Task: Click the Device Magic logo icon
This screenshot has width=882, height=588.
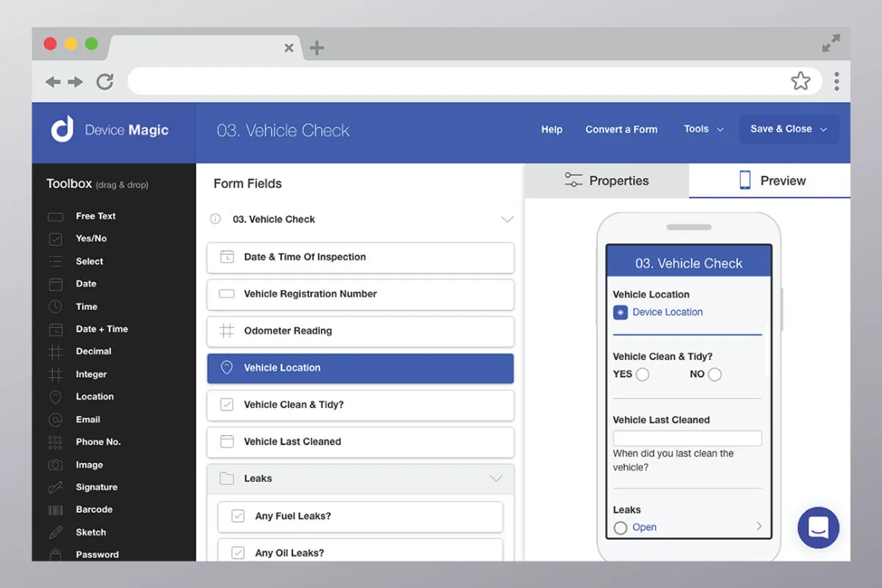Action: 62,129
